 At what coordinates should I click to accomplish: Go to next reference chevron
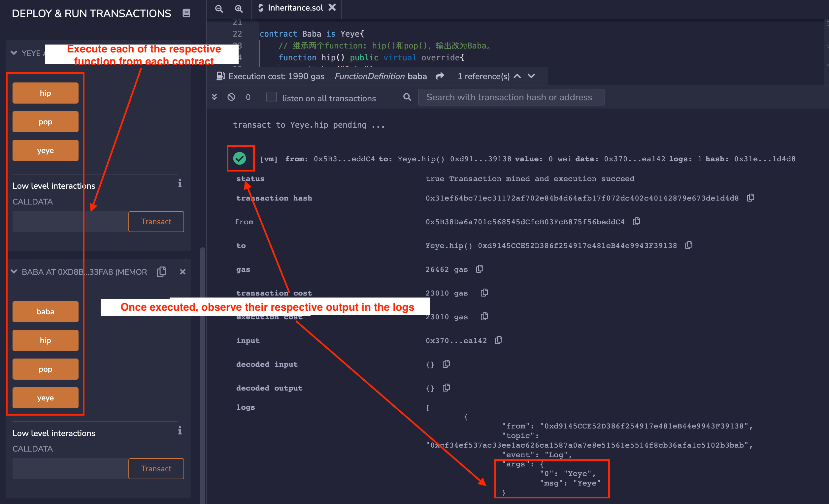coord(531,76)
